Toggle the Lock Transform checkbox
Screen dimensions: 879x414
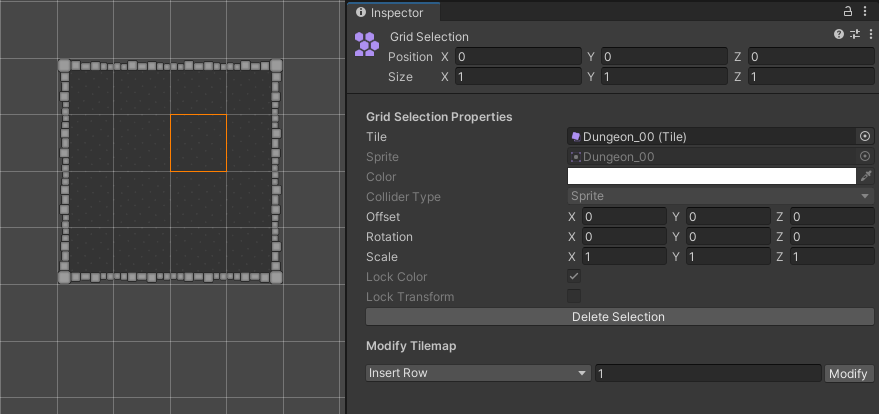pyautogui.click(x=574, y=296)
